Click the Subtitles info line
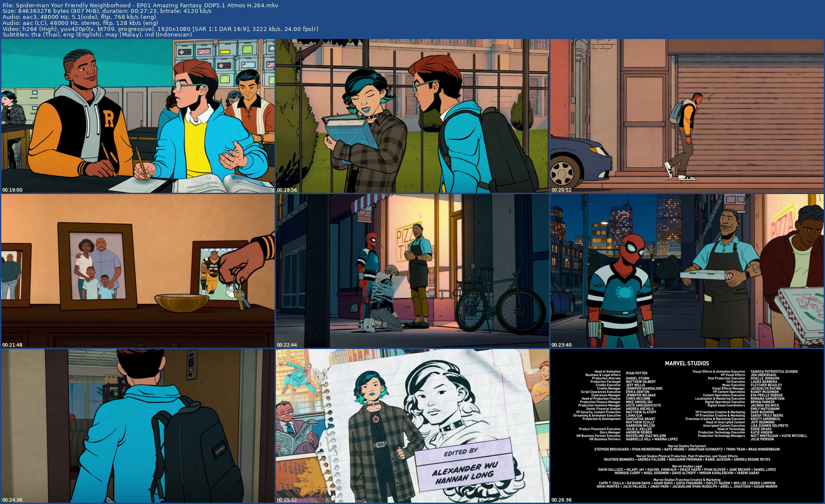This screenshot has width=825, height=504. [x=97, y=35]
